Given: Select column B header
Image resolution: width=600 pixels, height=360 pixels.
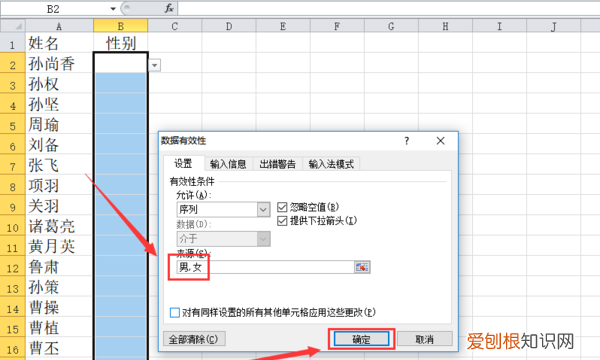Looking at the screenshot, I should [121, 26].
